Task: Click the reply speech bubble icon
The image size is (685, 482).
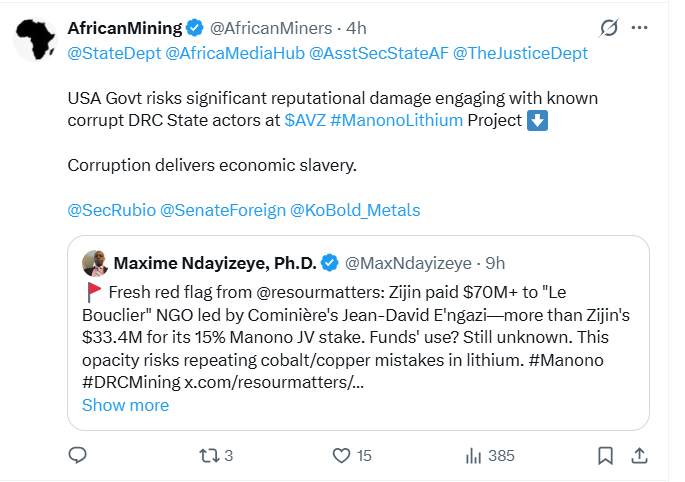Action: pyautogui.click(x=78, y=456)
